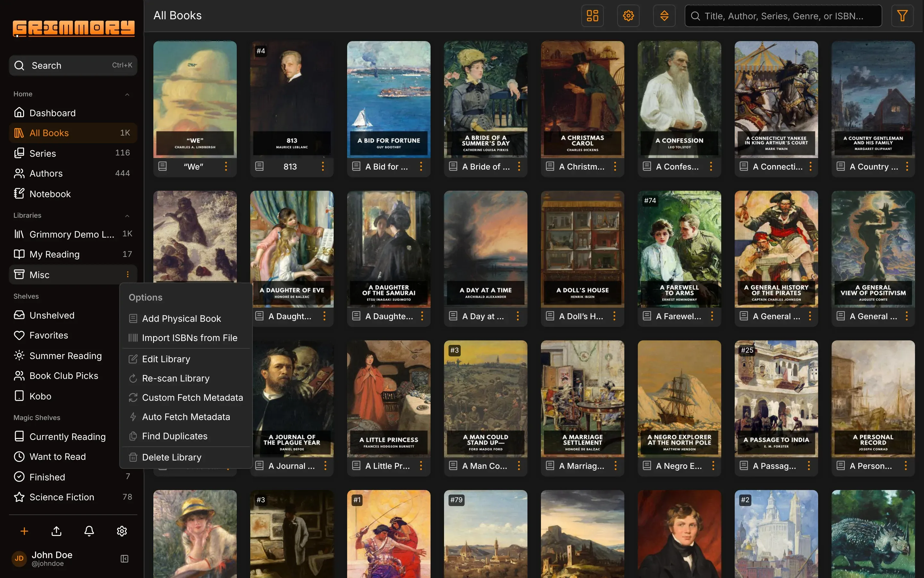Focus the Title, Author, Series search field
Screen dimensions: 924x578
click(783, 16)
